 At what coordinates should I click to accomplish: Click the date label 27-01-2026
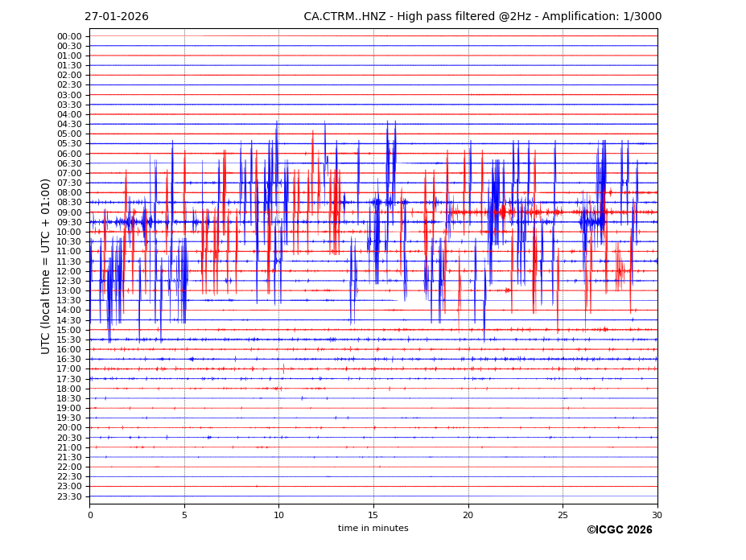(x=116, y=17)
